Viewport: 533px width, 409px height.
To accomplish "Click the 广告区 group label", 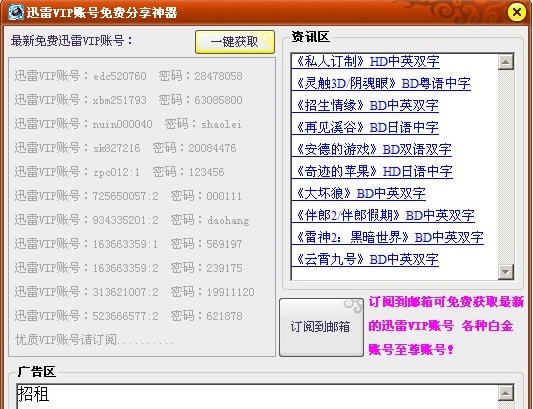I will click(x=37, y=371).
